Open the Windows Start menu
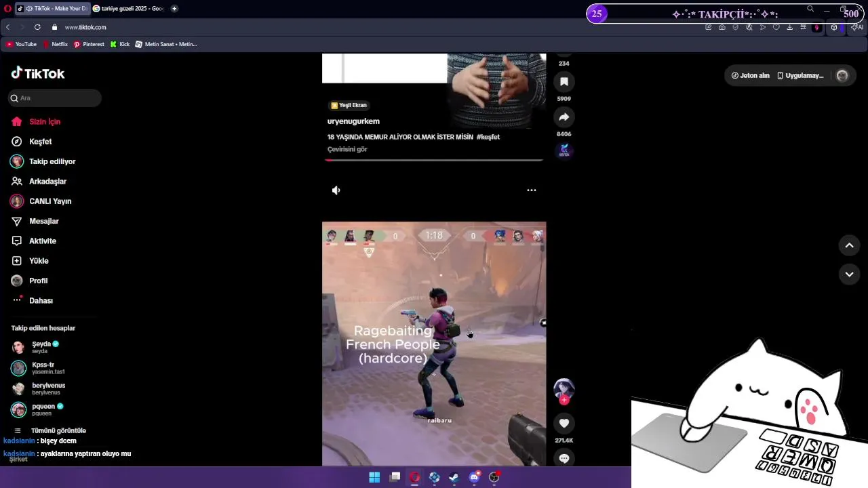The image size is (868, 488). [x=374, y=477]
